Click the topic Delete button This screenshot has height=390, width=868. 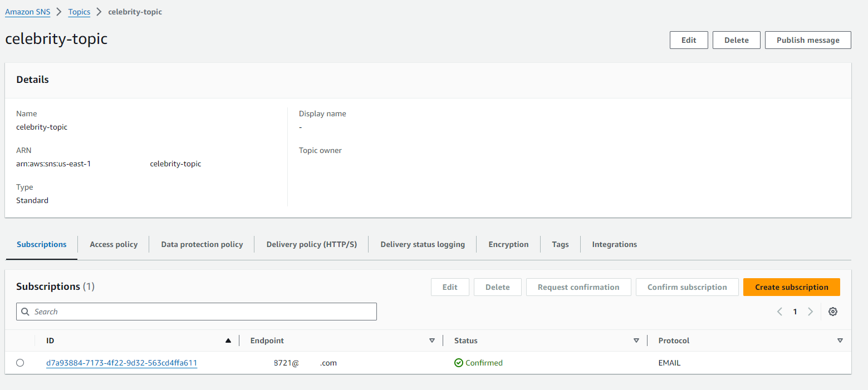737,40
